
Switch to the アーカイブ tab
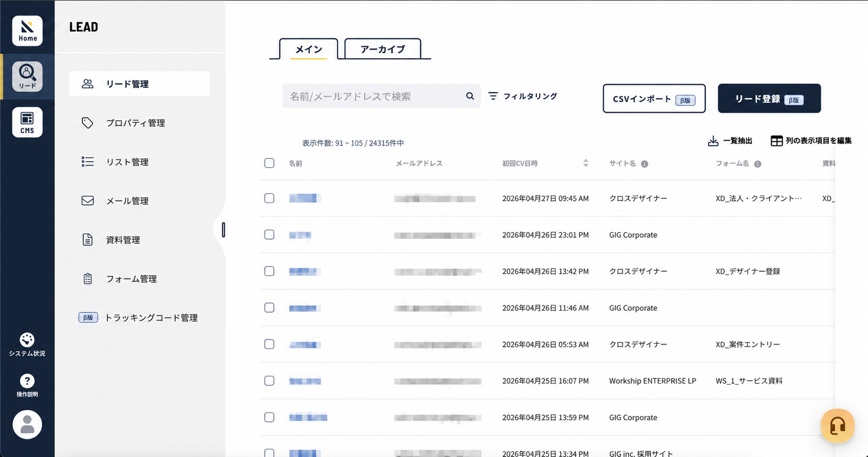[x=383, y=49]
